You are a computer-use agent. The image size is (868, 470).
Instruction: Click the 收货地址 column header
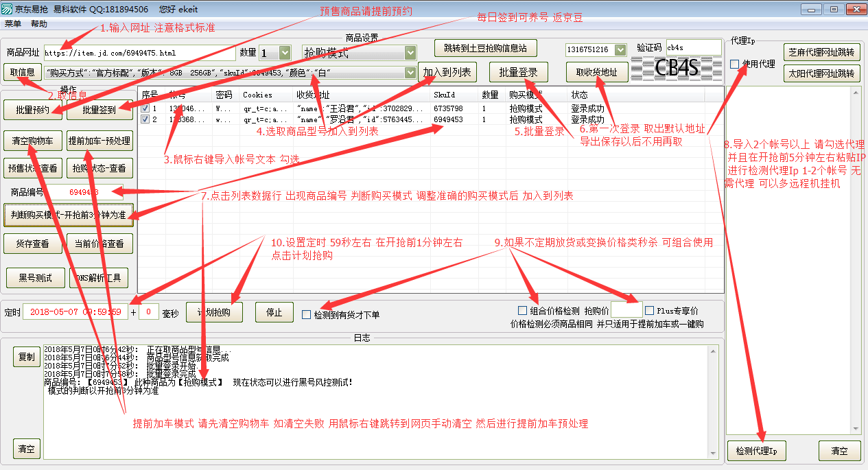pyautogui.click(x=362, y=95)
